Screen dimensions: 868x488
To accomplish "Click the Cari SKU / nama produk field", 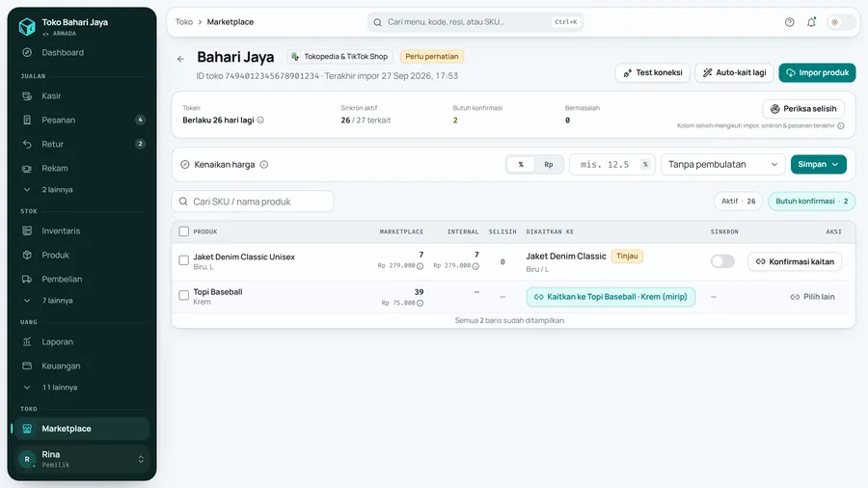I will click(x=253, y=202).
